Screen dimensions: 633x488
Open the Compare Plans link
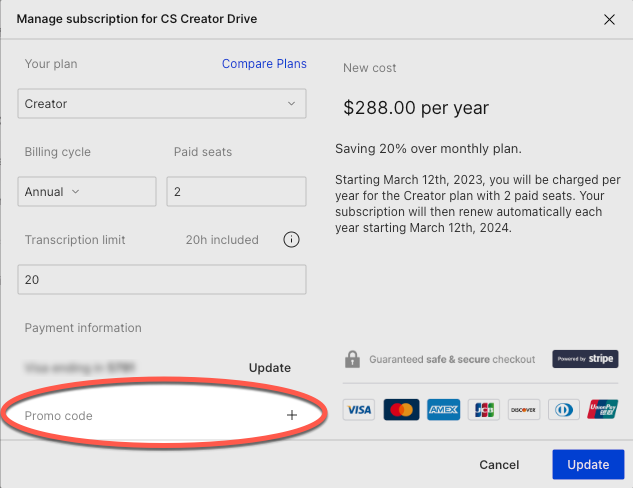[264, 64]
